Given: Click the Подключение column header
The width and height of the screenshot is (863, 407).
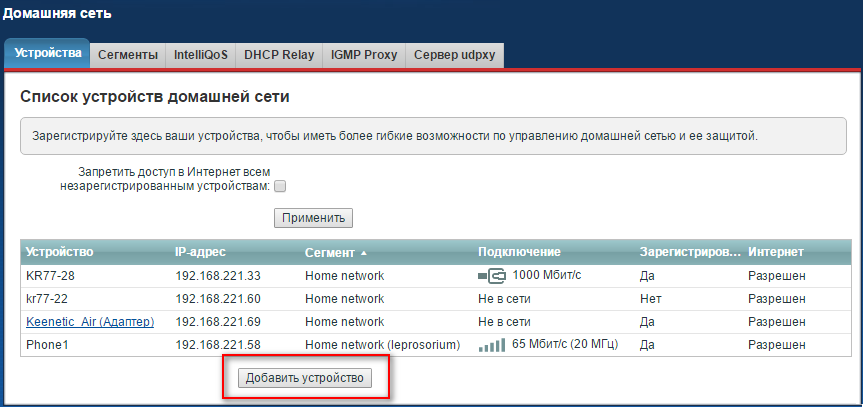Looking at the screenshot, I should pyautogui.click(x=519, y=252).
